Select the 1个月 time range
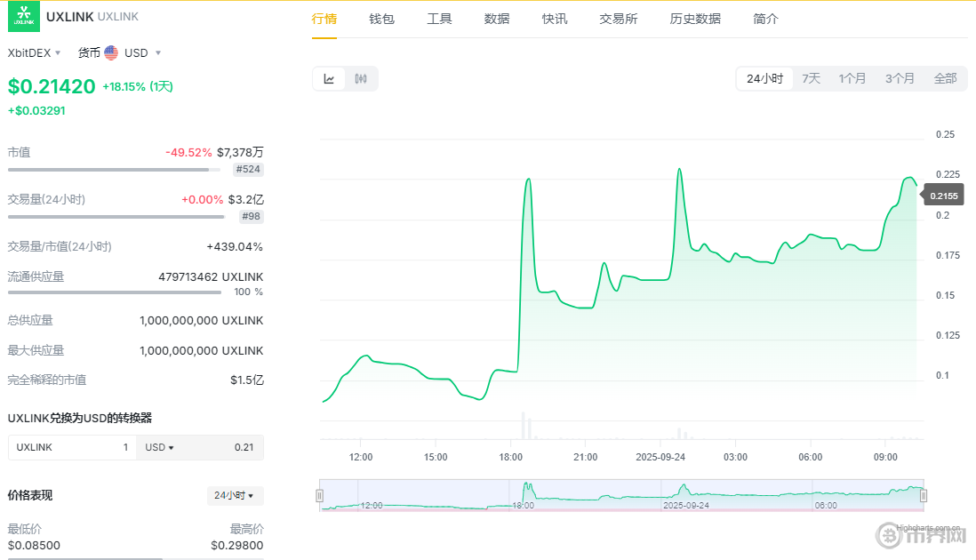This screenshot has width=976, height=560. (x=852, y=78)
